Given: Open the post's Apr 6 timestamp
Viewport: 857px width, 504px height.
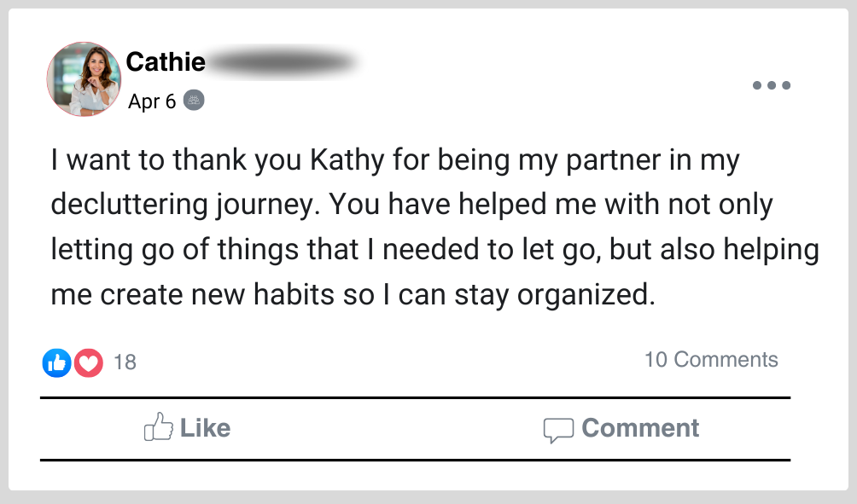Looking at the screenshot, I should pos(152,101).
